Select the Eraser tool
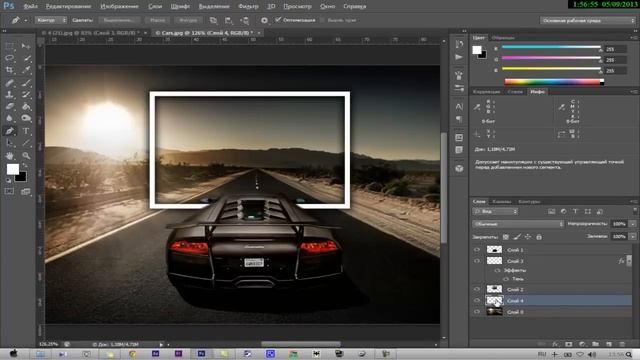 click(9, 107)
